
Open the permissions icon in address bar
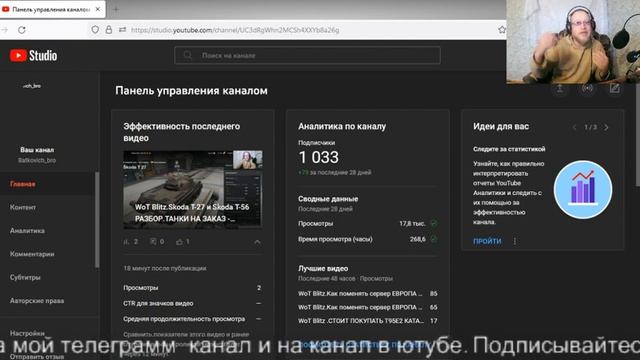coord(122,29)
